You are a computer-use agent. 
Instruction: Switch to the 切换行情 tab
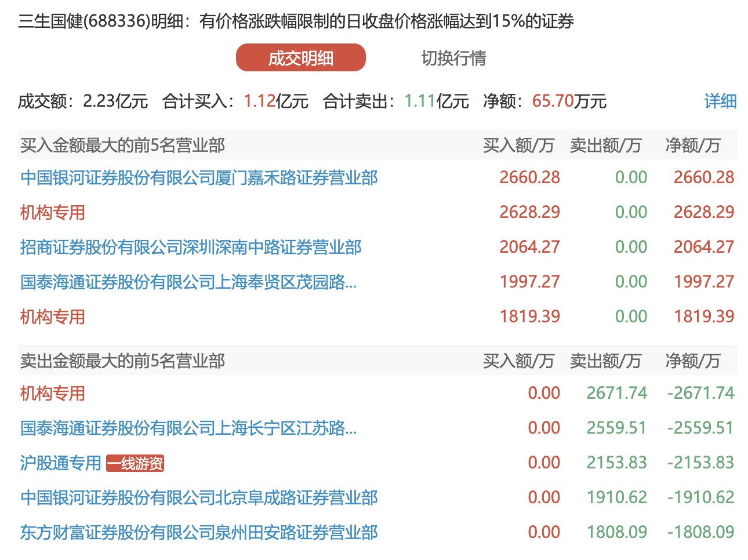pos(453,58)
